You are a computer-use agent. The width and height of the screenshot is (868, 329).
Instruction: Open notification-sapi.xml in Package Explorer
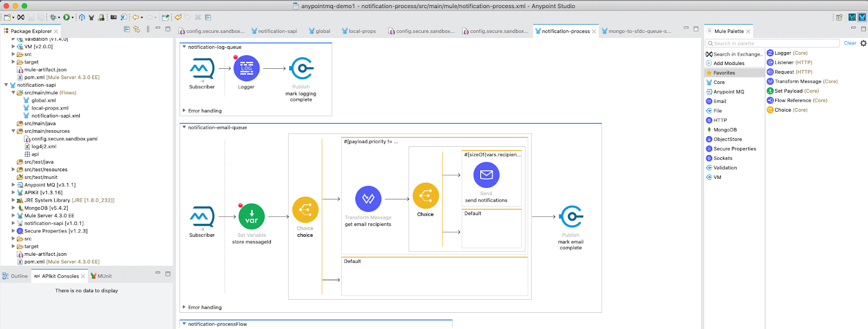[x=55, y=116]
